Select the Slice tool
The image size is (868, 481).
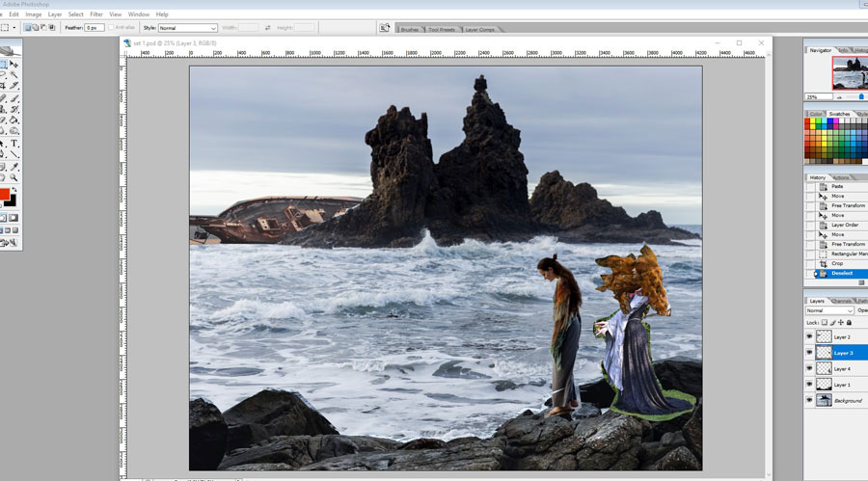pos(14,85)
